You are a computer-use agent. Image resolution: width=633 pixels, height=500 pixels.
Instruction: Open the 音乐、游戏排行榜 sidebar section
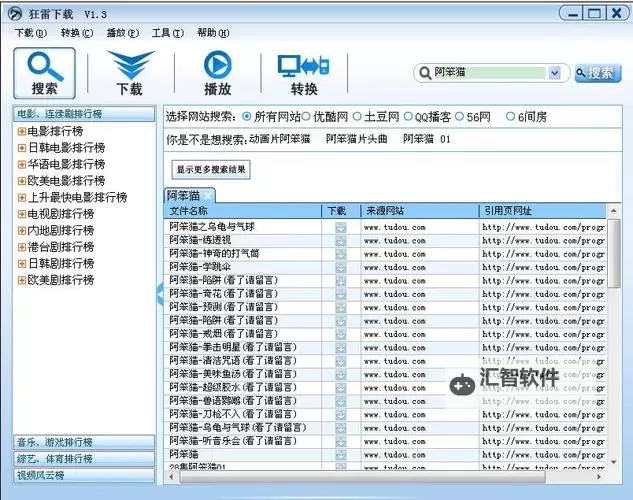point(84,442)
